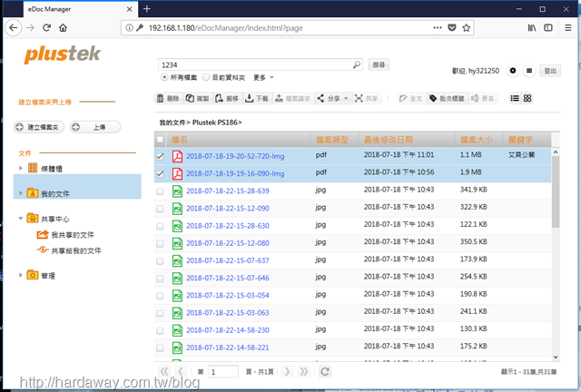Select the current folder (目前資料夾) radio button

[206, 77]
